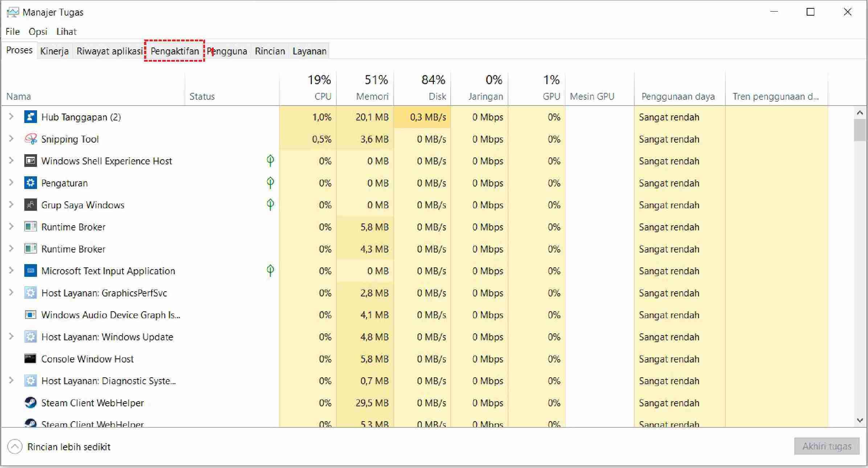This screenshot has width=868, height=468.
Task: Switch to the Pengaktifan tab
Action: [x=175, y=51]
